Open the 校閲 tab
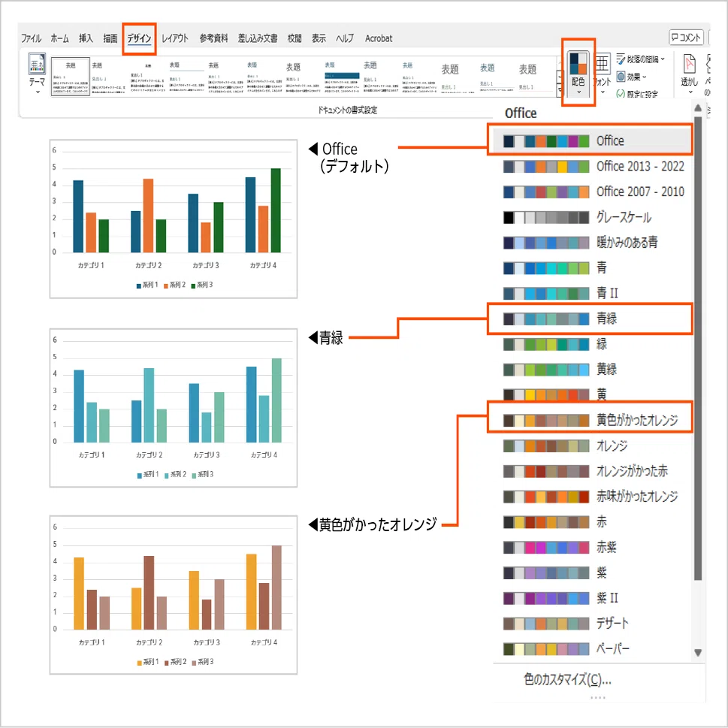 coord(295,38)
